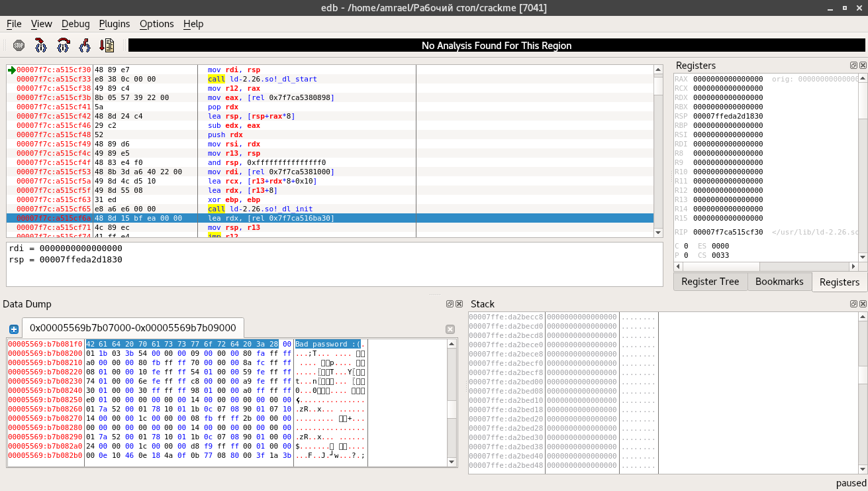The image size is (868, 491).
Task: Close the data dump memory region tab
Action: (450, 329)
